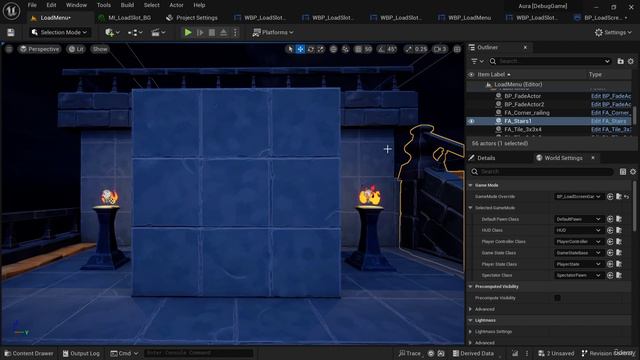Toggle the Precompute Visibility checkbox
Viewport: 640px width, 360px height.
coord(557,298)
